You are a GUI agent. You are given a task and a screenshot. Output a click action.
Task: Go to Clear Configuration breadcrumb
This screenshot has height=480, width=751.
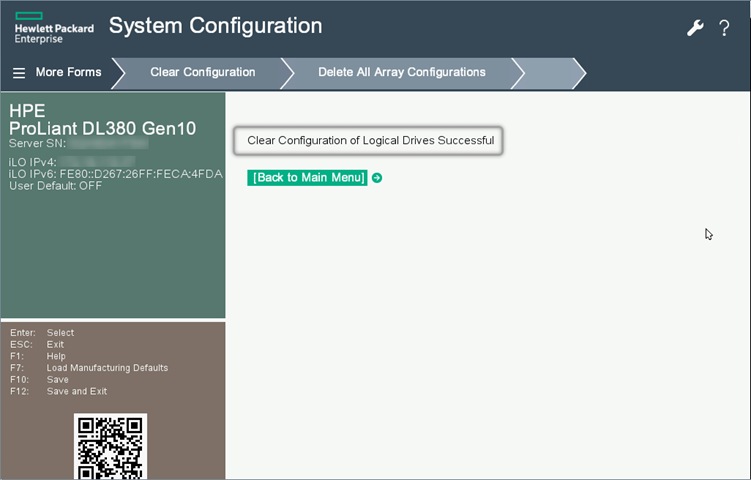coord(203,72)
